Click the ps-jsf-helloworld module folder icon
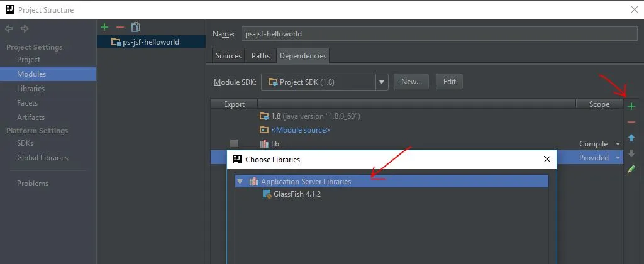Image resolution: width=644 pixels, height=264 pixels. pos(116,42)
